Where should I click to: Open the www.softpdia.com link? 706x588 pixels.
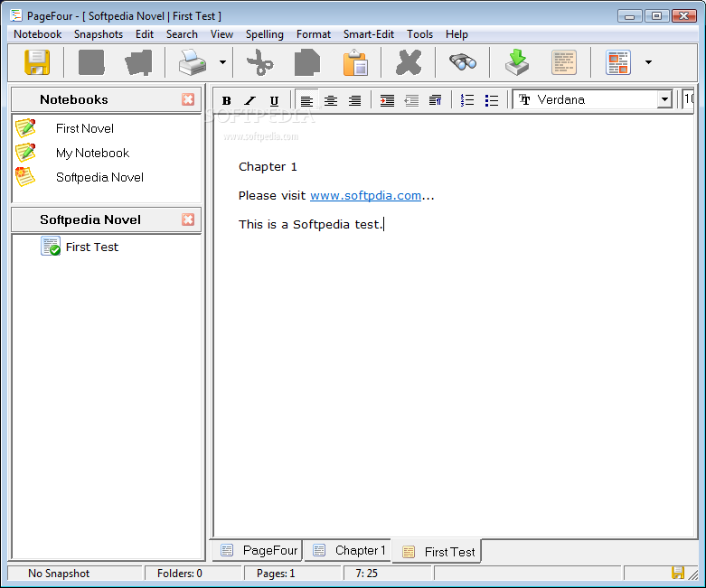pyautogui.click(x=365, y=196)
